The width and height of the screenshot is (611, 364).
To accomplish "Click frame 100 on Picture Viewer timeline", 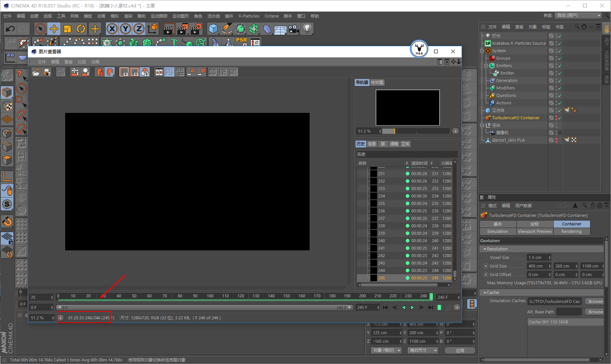I will (x=210, y=296).
